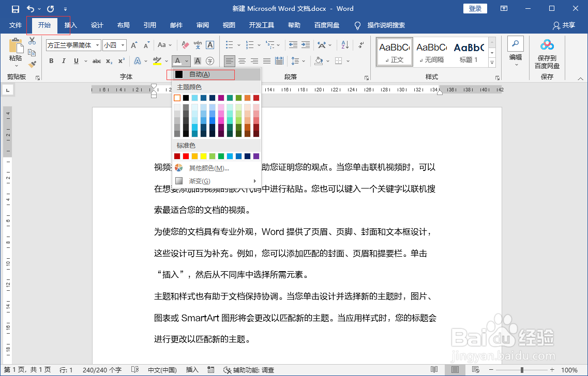Click the Save to Baidu Netdisk icon

coord(547,45)
